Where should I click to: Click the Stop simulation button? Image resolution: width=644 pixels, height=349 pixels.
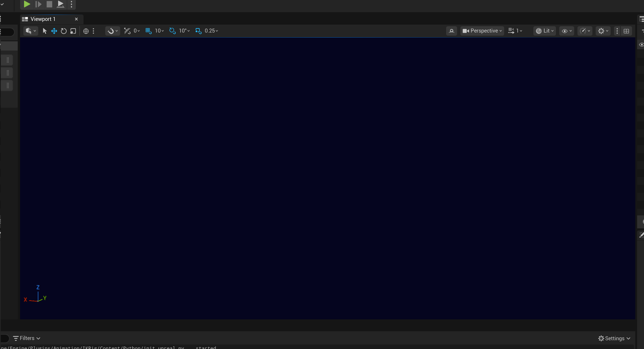[x=49, y=4]
